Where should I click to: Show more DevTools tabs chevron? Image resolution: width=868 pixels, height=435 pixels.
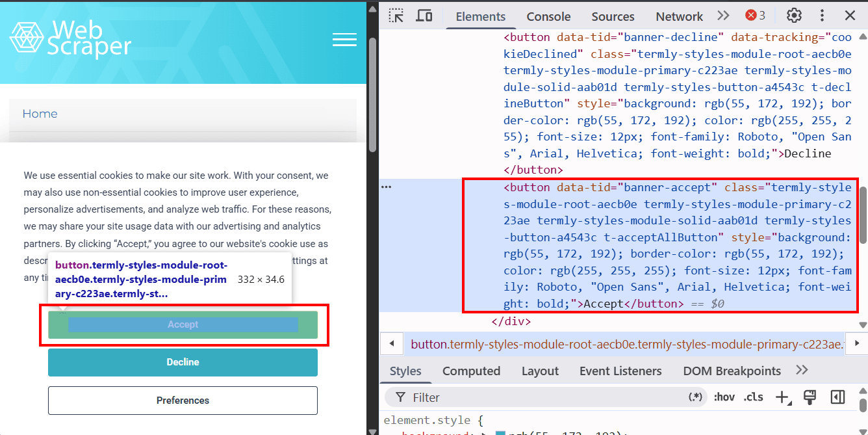[x=723, y=16]
